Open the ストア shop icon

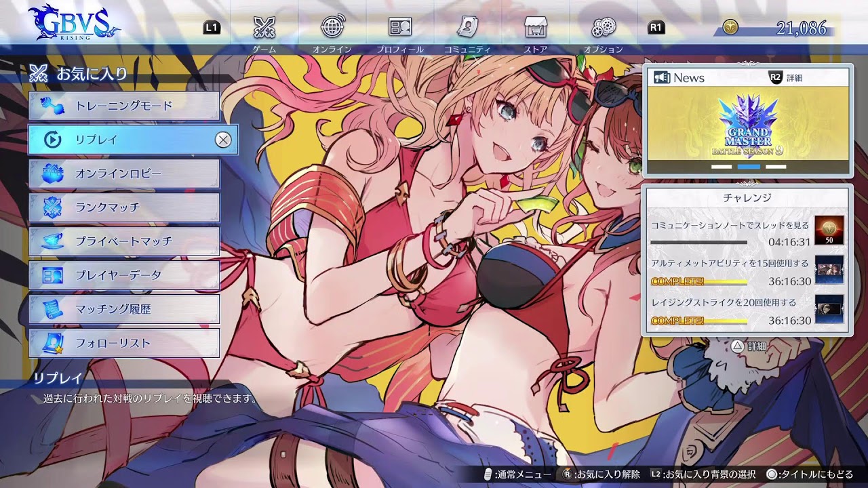536,28
